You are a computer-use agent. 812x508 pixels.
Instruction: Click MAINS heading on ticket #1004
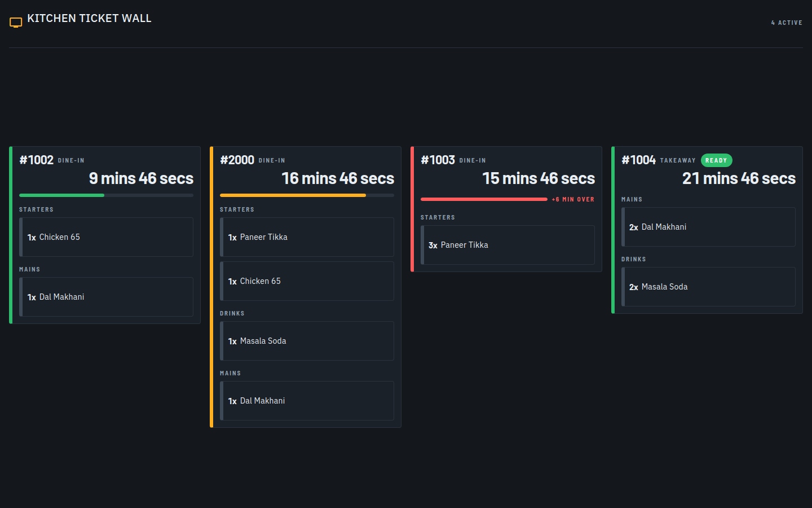(x=632, y=199)
